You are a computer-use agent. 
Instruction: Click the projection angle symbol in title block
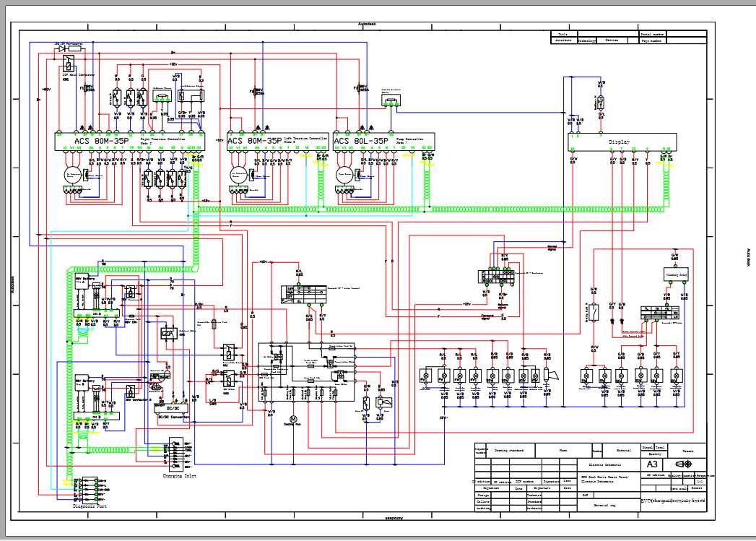(x=683, y=464)
